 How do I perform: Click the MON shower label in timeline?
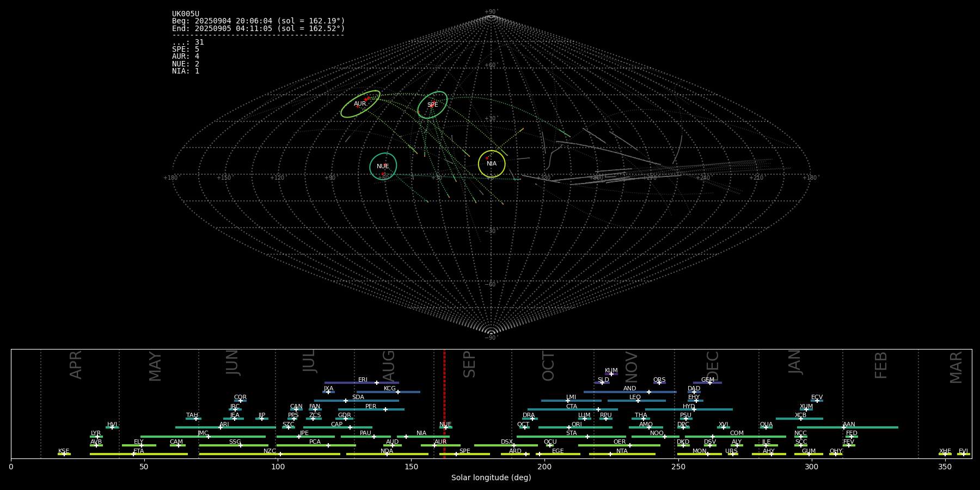700,451
